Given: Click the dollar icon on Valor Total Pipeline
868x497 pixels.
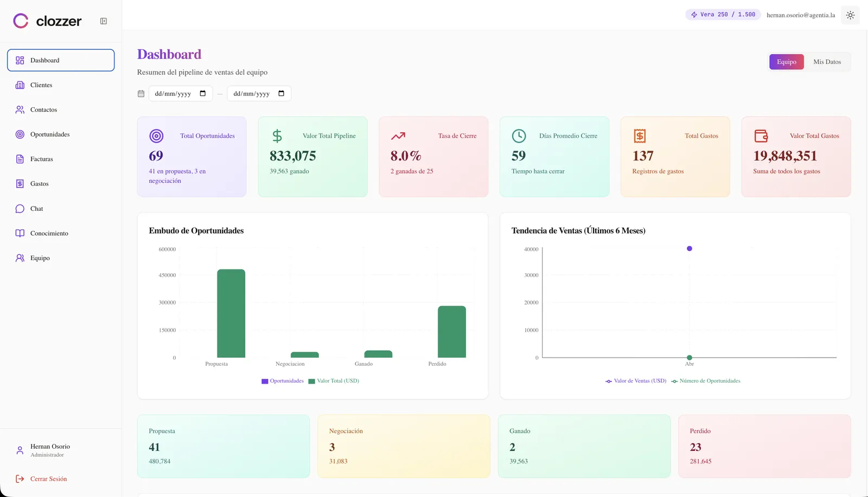Looking at the screenshot, I should pos(277,136).
